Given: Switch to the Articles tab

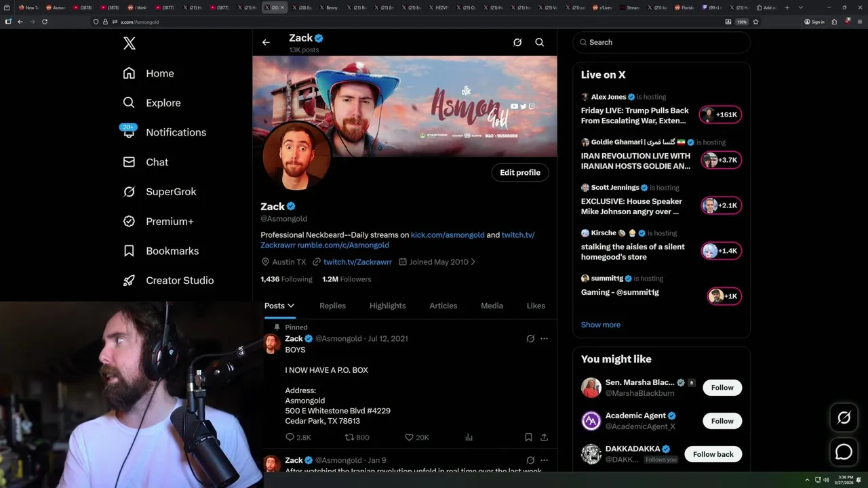Looking at the screenshot, I should pos(443,306).
